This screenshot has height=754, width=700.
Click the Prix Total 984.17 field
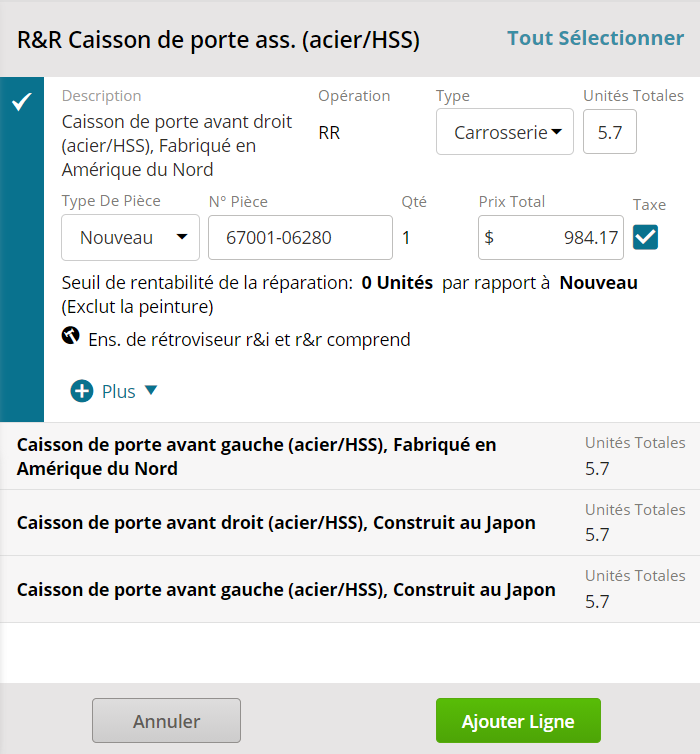(551, 238)
